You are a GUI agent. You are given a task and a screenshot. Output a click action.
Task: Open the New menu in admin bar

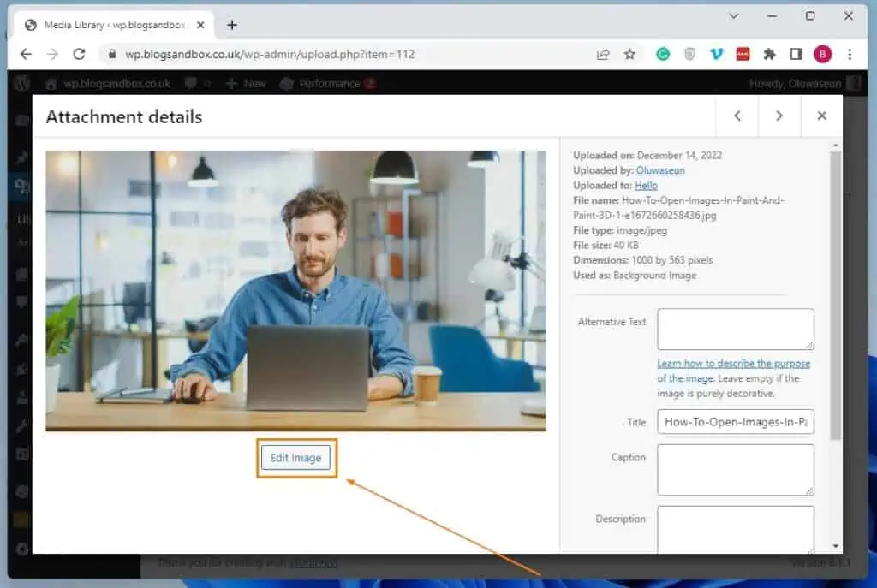coord(246,84)
